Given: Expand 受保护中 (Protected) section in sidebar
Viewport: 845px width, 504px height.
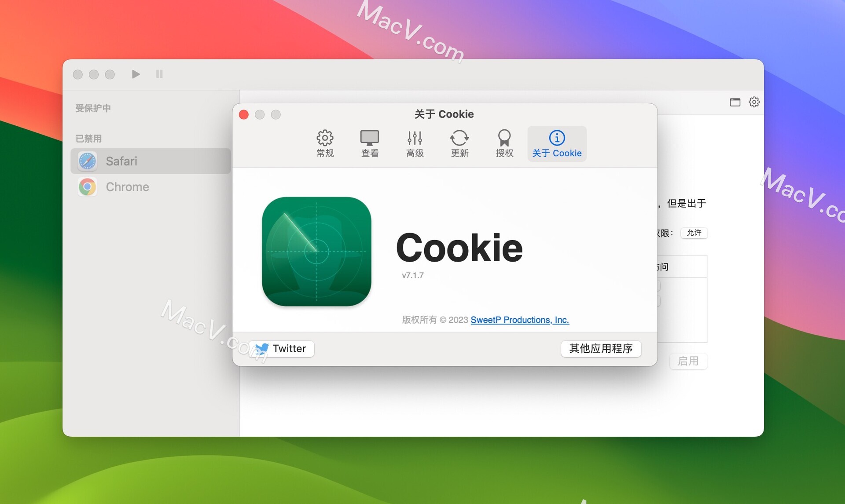Looking at the screenshot, I should [x=95, y=108].
